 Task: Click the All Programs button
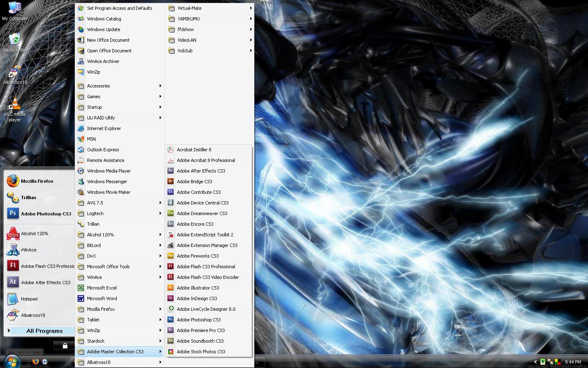[40, 331]
